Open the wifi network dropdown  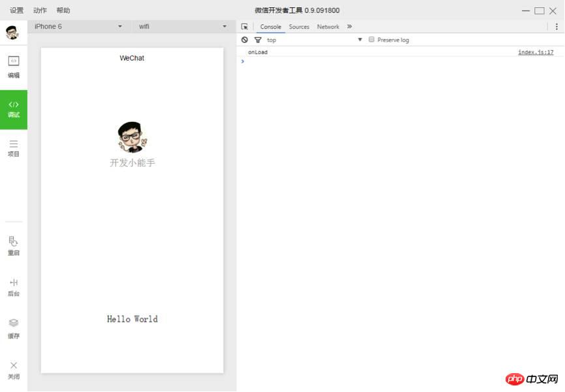point(182,27)
